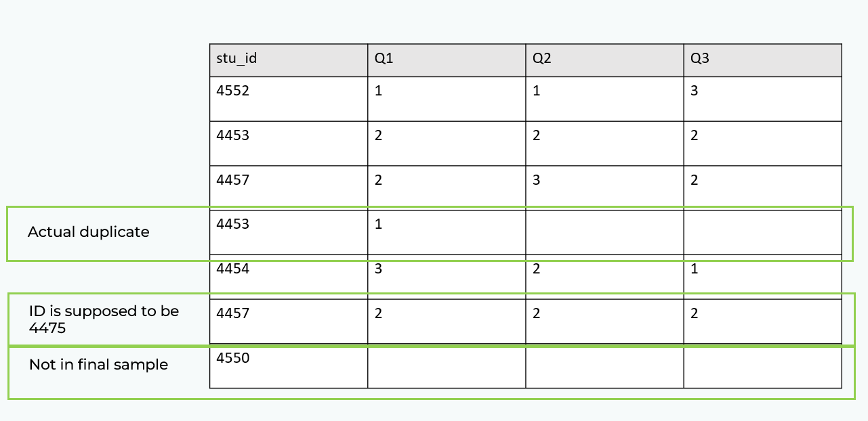Image resolution: width=868 pixels, height=421 pixels.
Task: Select the Q1 column header
Action: pyautogui.click(x=384, y=59)
